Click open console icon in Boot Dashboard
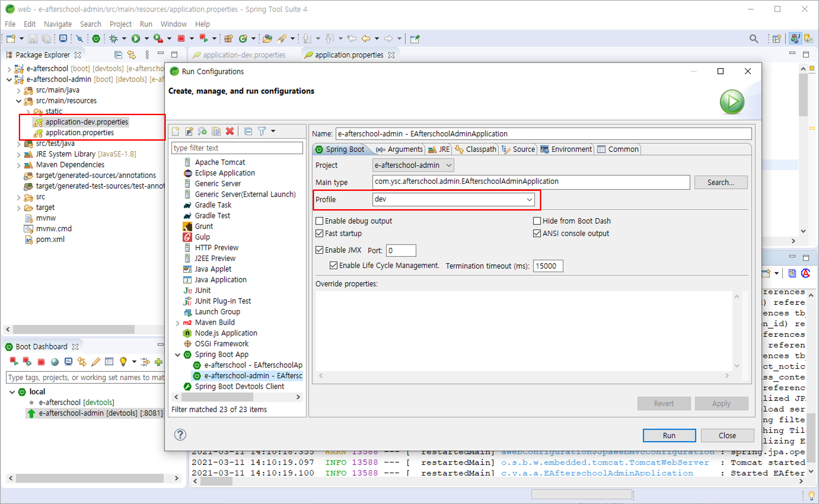 tap(68, 362)
